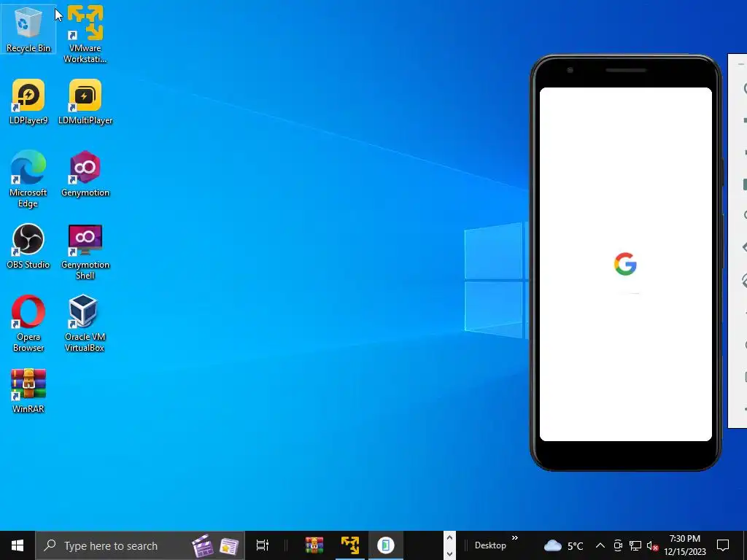Click the Meet Now tray icon
The height and width of the screenshot is (560, 747).
(618, 545)
